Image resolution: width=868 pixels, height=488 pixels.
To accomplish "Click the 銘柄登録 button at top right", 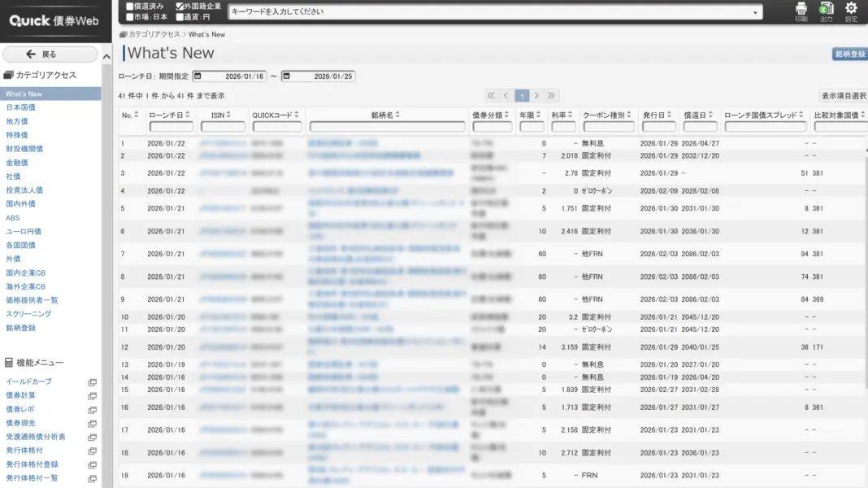I will (850, 54).
